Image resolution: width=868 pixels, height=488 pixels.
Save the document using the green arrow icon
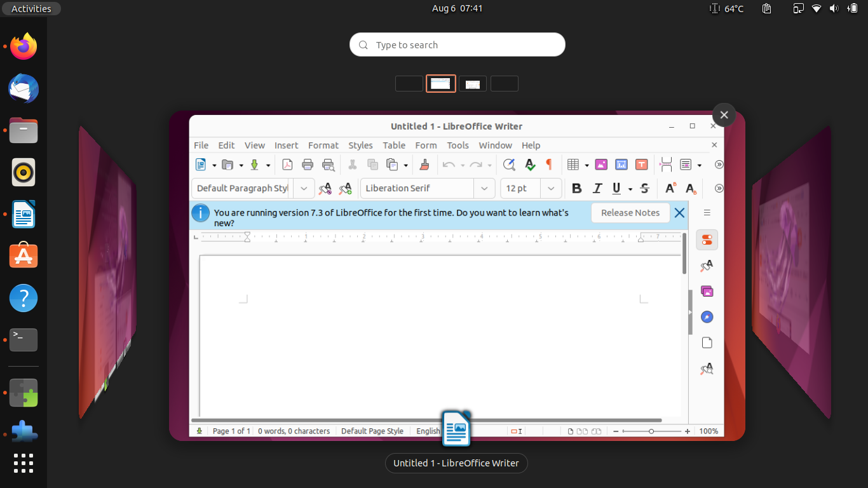(x=254, y=165)
